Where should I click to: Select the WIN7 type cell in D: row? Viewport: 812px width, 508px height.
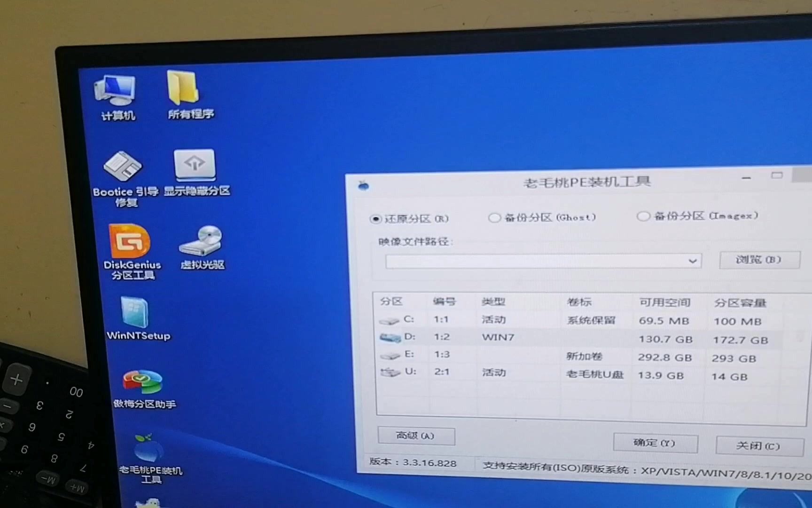pos(498,337)
